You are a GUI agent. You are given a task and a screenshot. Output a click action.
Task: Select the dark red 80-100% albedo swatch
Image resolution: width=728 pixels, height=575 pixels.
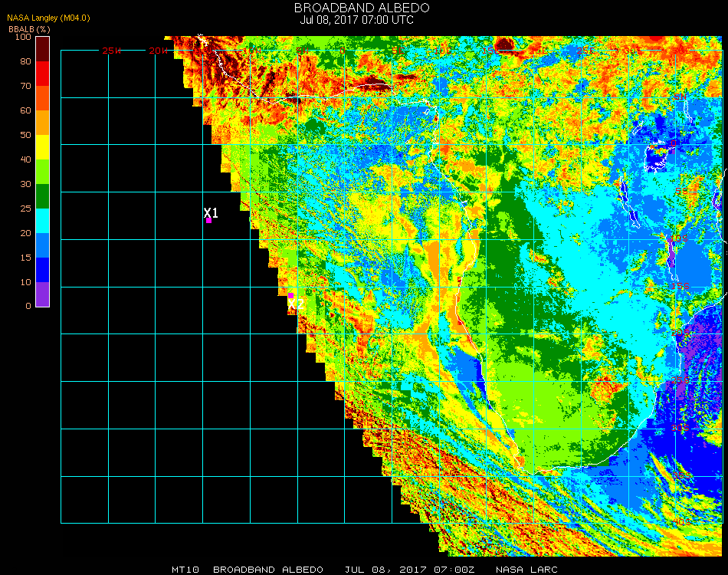[43, 48]
